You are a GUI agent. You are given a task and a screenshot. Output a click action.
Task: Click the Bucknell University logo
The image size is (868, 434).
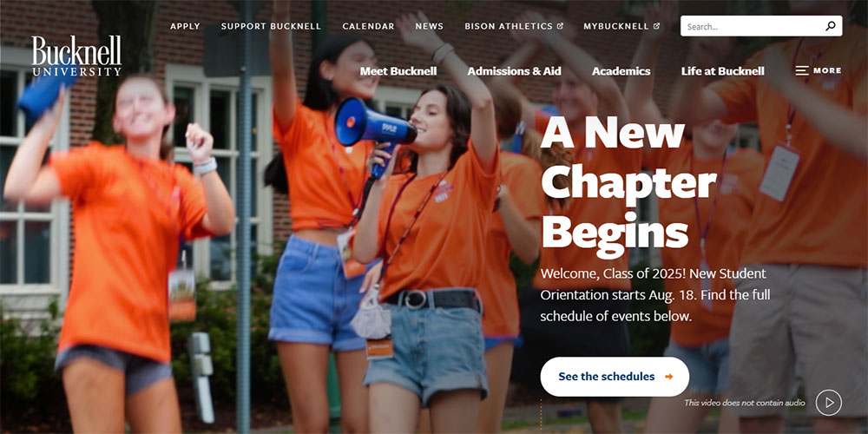pyautogui.click(x=76, y=56)
